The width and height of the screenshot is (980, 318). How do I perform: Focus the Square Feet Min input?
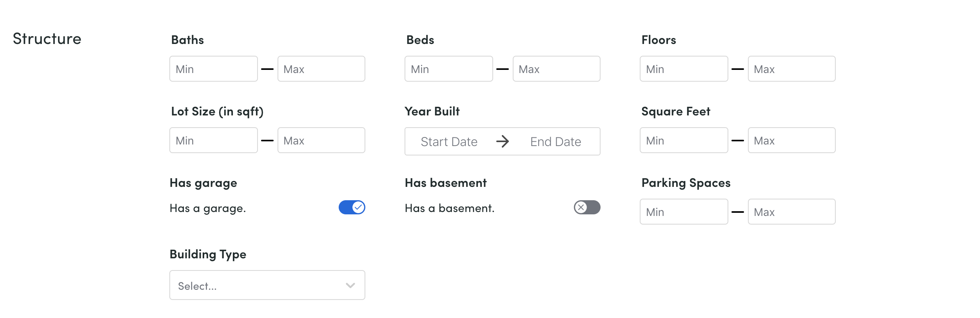coord(684,141)
